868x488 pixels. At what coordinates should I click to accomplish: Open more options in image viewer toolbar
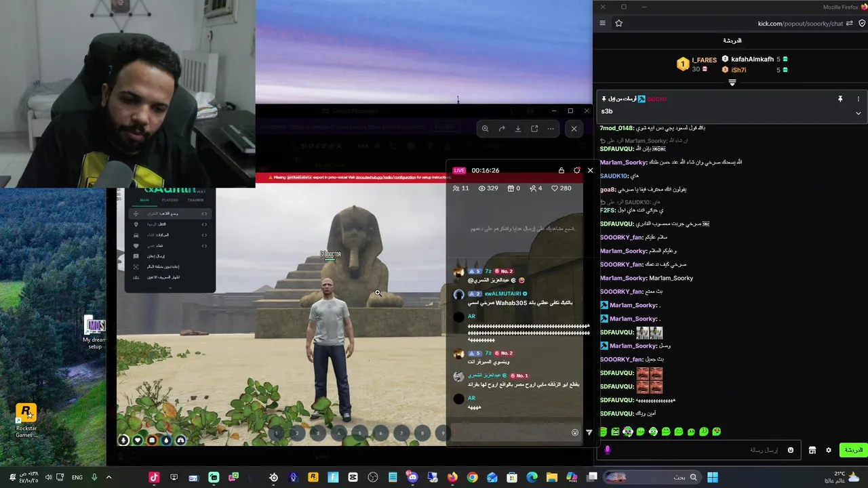click(551, 129)
